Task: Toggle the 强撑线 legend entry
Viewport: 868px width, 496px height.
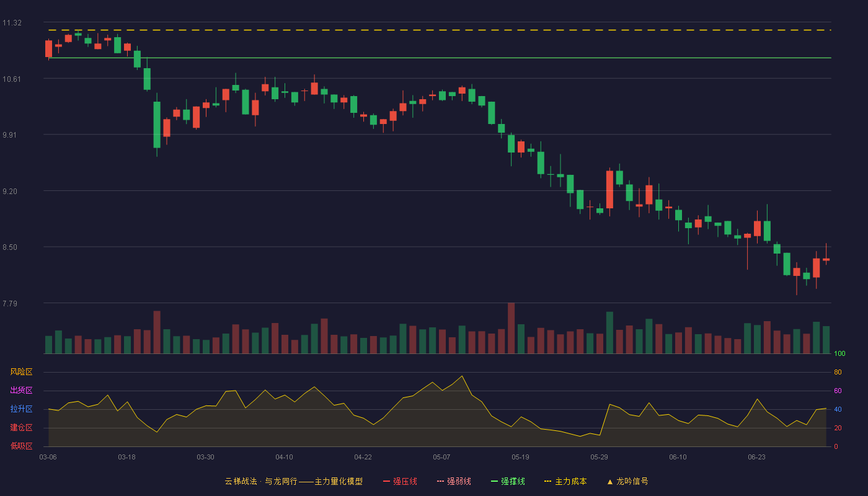Action: (508, 481)
